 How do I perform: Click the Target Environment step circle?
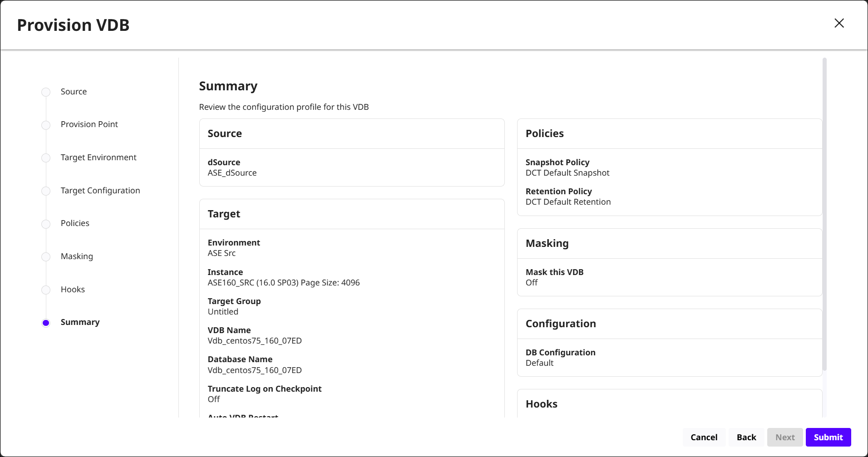[x=46, y=158]
